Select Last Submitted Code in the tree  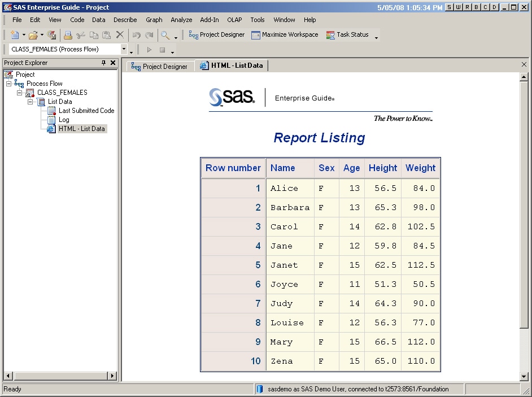[x=86, y=111]
